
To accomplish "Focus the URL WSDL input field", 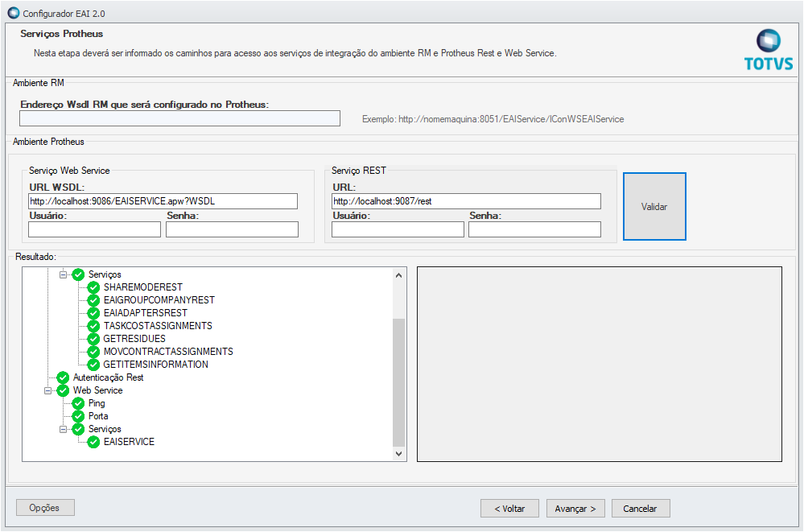I will 163,201.
